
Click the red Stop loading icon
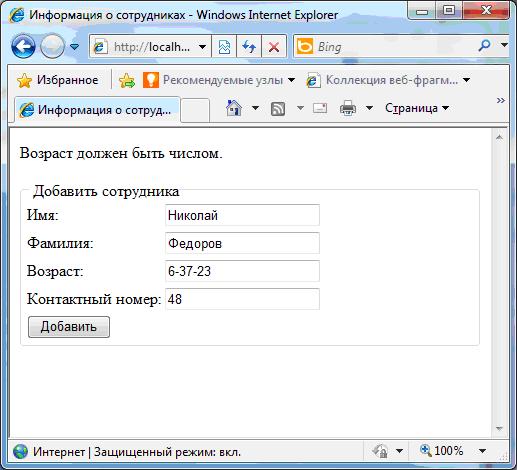[274, 47]
